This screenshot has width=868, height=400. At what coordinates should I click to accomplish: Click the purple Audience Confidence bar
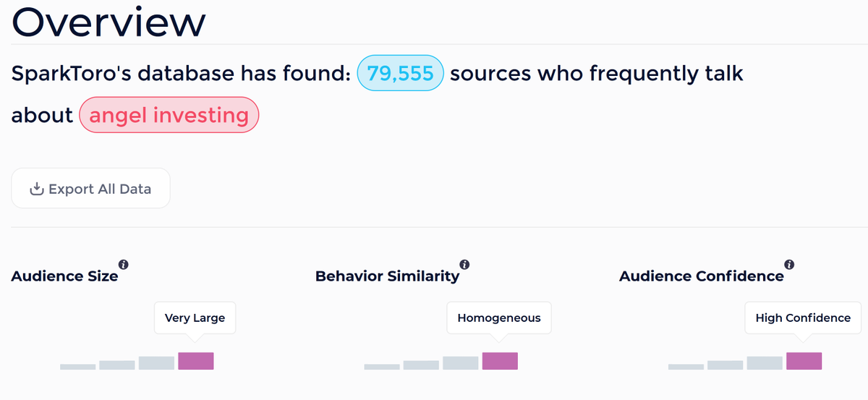[x=804, y=361]
